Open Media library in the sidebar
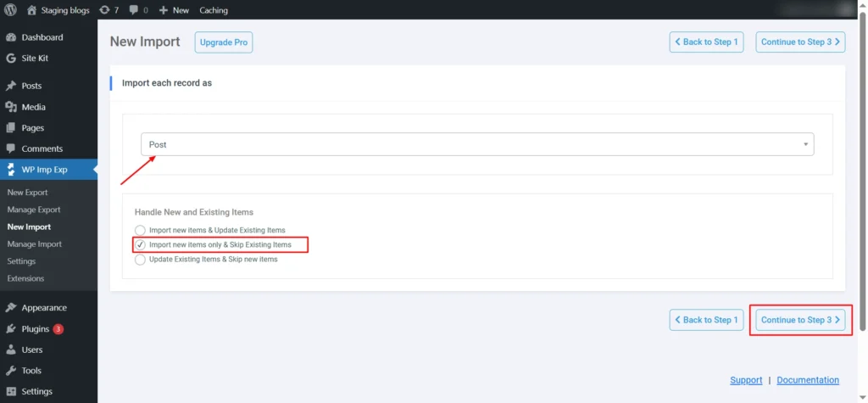This screenshot has height=403, width=868. point(33,107)
